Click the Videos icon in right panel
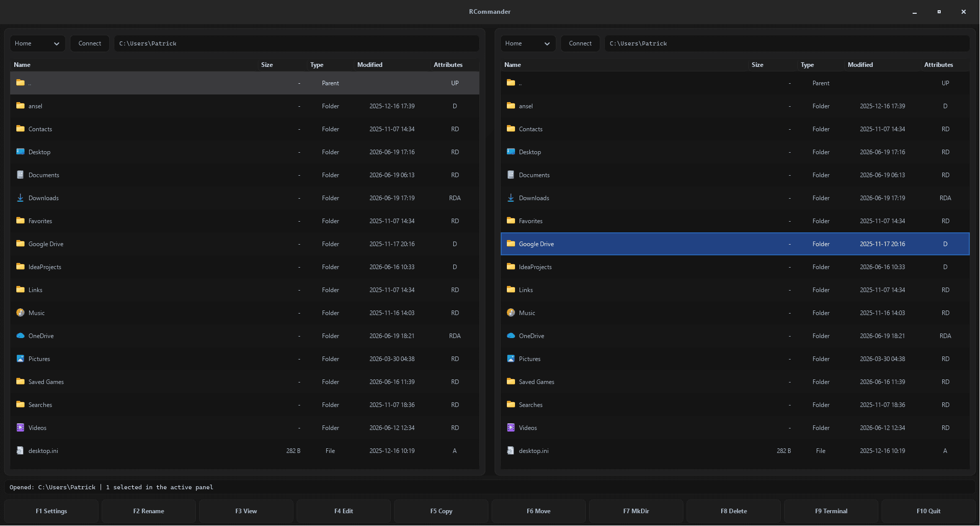Screen dimensions: 980x526 (511, 427)
